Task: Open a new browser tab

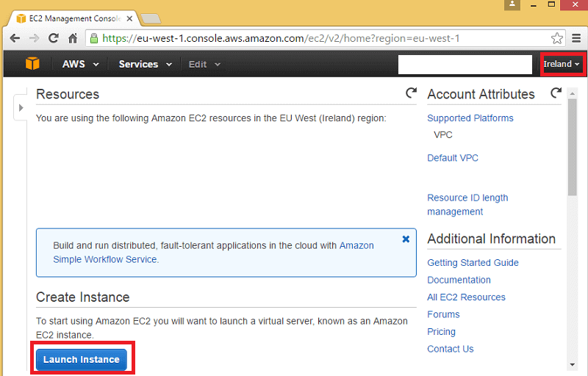Action: tap(151, 18)
